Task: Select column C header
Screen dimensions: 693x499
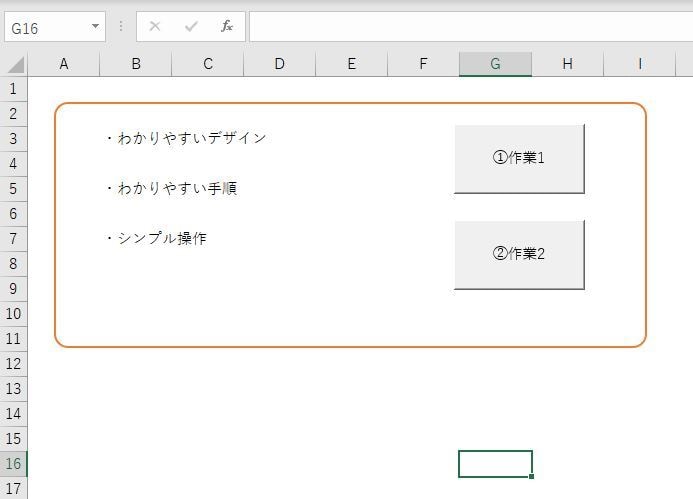Action: (x=208, y=64)
